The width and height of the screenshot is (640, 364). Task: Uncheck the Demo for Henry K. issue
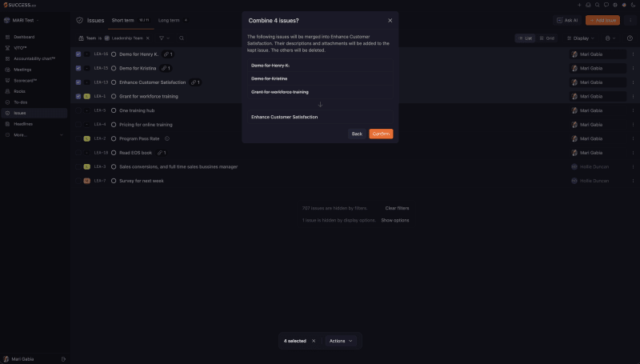(78, 54)
